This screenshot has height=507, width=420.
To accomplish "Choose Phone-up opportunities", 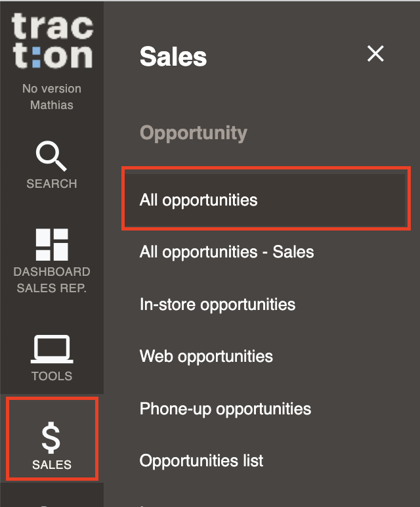I will click(225, 409).
